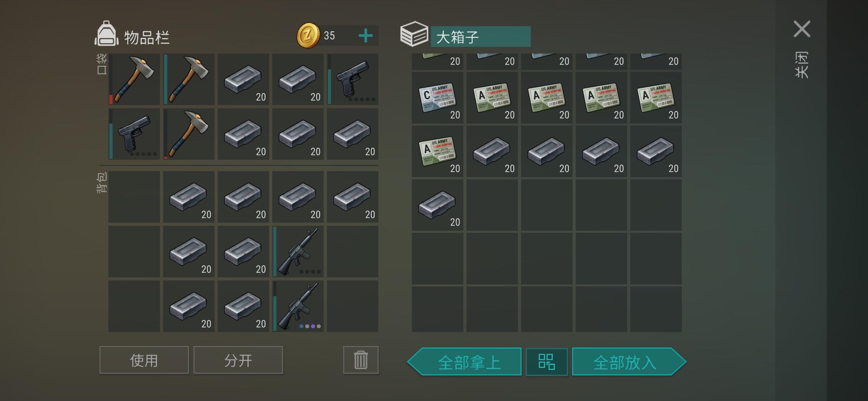
Task: Click the gold Z coin icon
Action: coord(308,36)
